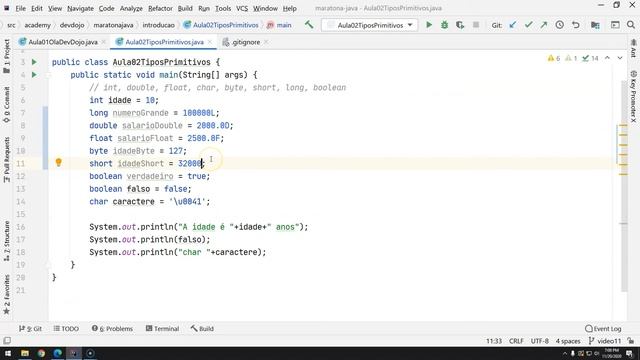The width and height of the screenshot is (640, 360).
Task: Open the Terminal tool window
Action: (162, 329)
